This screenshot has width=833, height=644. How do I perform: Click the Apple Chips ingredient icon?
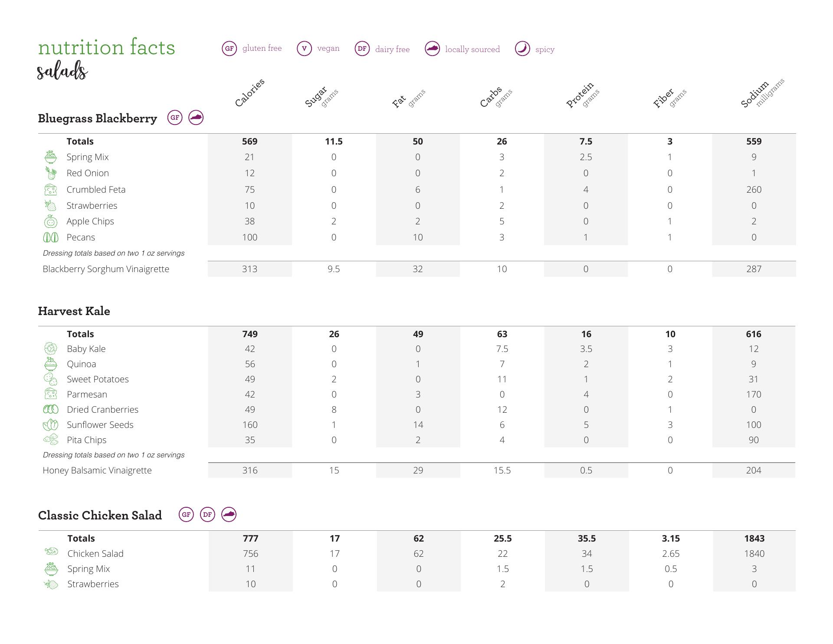pos(51,221)
